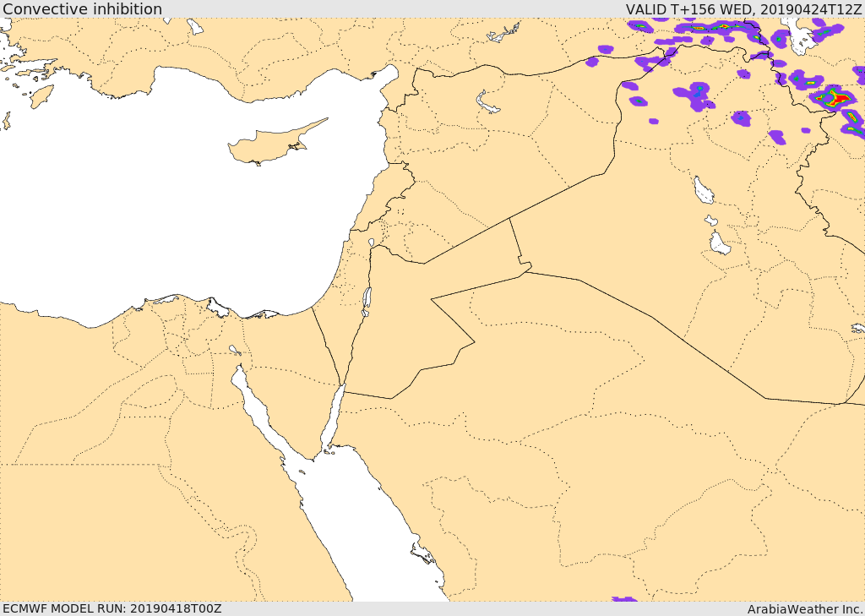Screen dimensions: 865x616
Task: Click the Dead Sea on the map
Action: [x=367, y=302]
